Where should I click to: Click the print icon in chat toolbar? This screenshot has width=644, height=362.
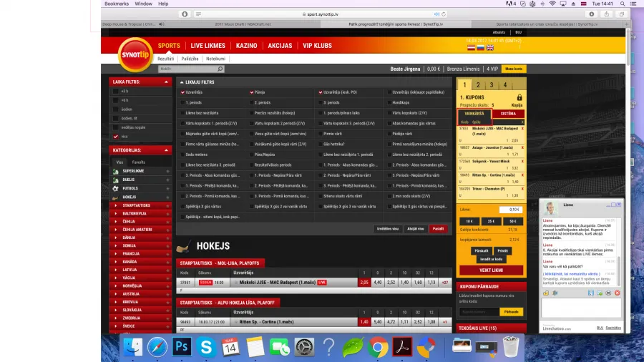click(608, 293)
